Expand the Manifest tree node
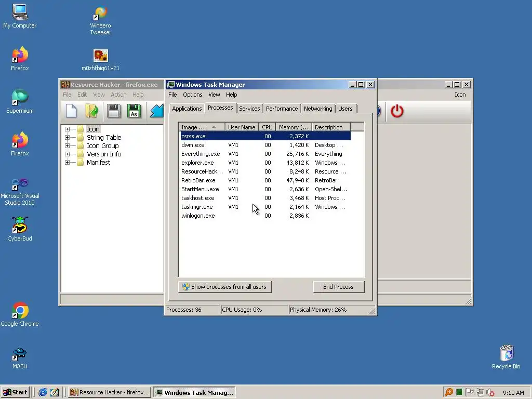Image resolution: width=532 pixels, height=399 pixels. click(x=67, y=162)
